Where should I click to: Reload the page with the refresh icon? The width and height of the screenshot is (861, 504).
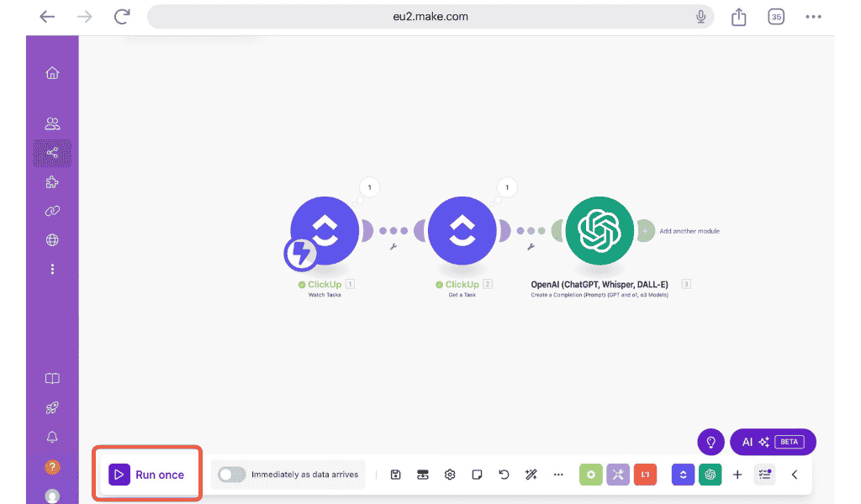[x=121, y=17]
